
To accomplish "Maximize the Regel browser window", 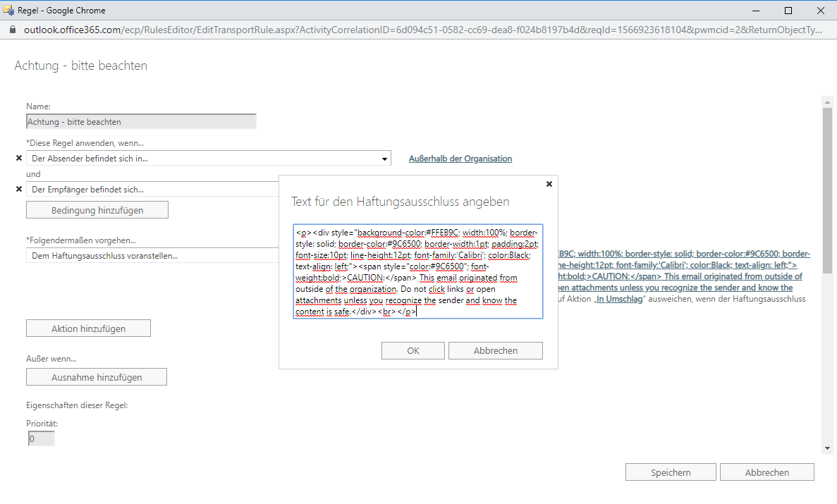I will point(788,11).
